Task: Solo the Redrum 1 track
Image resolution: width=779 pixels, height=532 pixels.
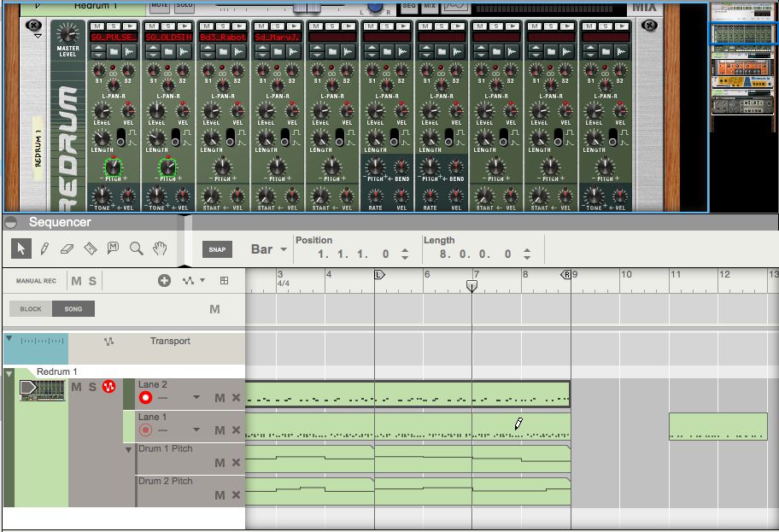Action: coord(92,387)
